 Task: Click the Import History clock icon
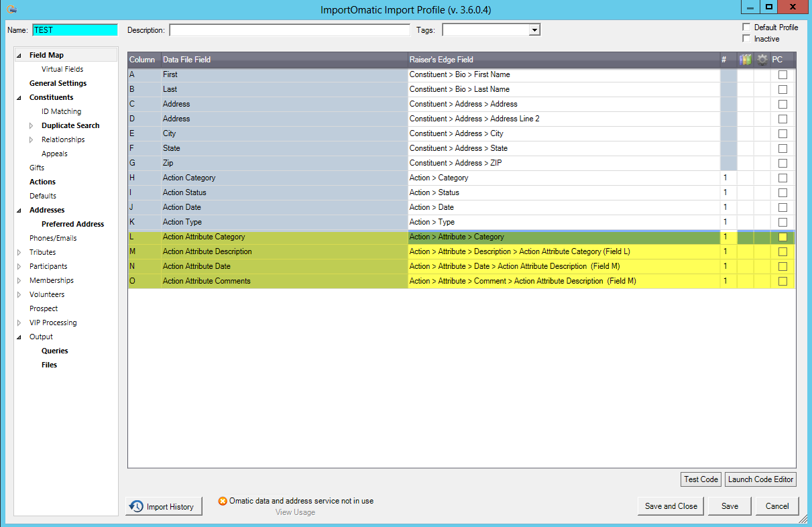click(x=137, y=507)
